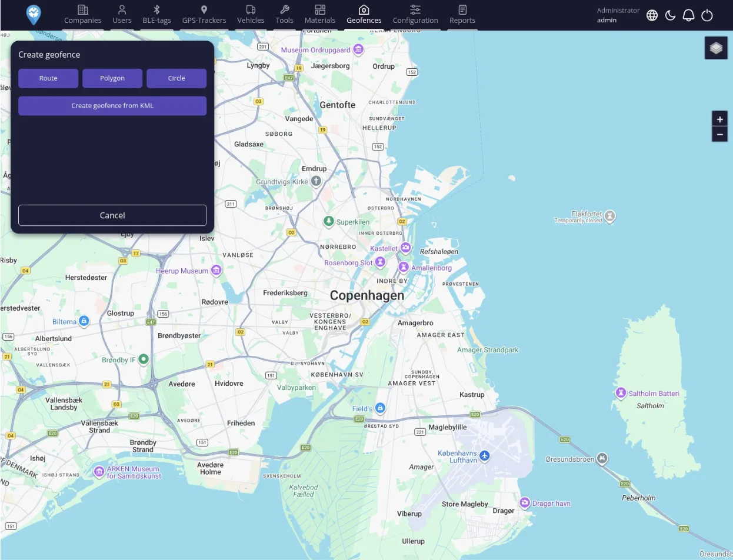Navigate to Vehicles
This screenshot has height=560, width=733.
(x=251, y=15)
